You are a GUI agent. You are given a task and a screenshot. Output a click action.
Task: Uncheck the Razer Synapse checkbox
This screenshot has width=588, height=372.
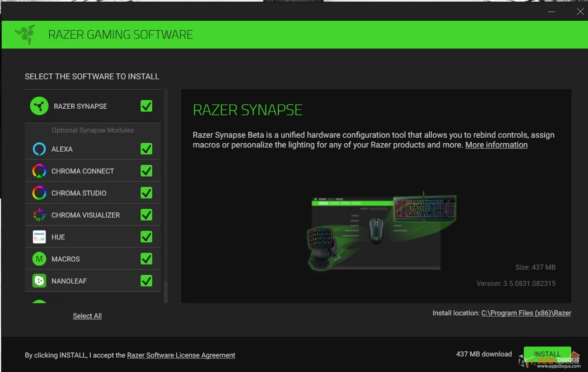(x=147, y=106)
